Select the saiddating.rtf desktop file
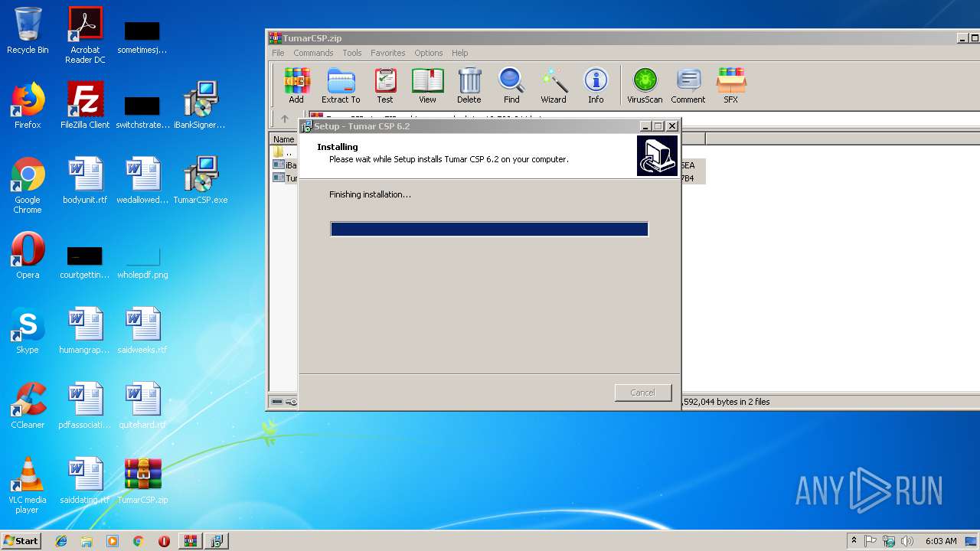 [x=85, y=481]
